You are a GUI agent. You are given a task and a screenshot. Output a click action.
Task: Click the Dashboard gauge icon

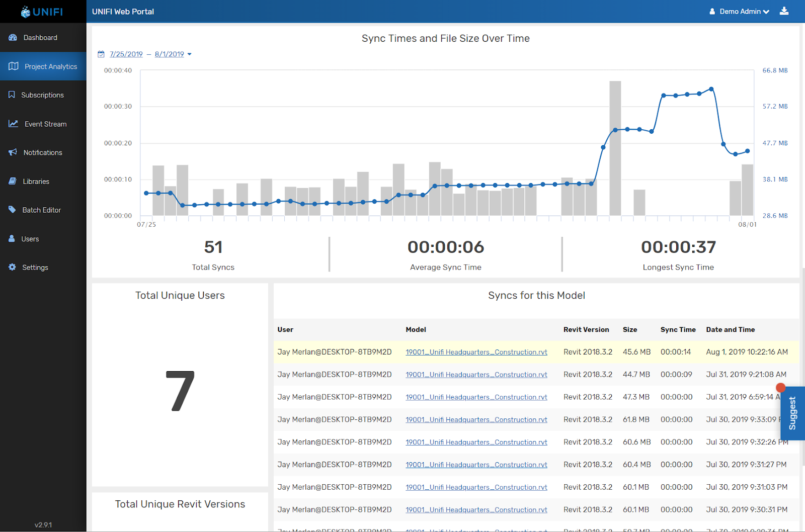point(13,38)
